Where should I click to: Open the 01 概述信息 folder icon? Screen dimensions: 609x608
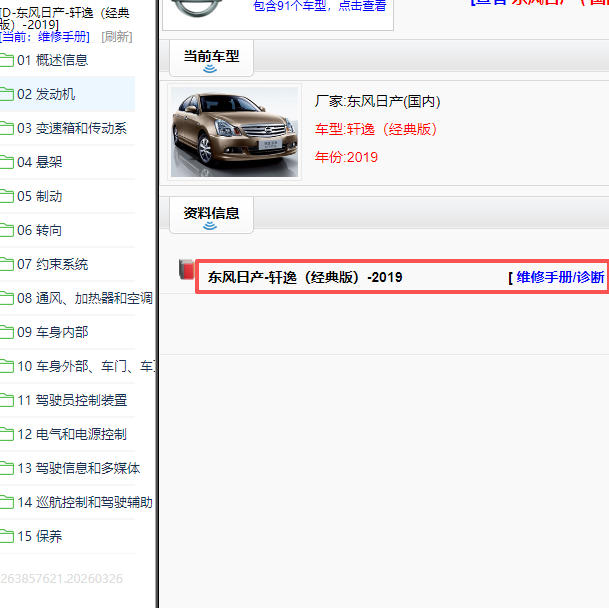coord(6,60)
